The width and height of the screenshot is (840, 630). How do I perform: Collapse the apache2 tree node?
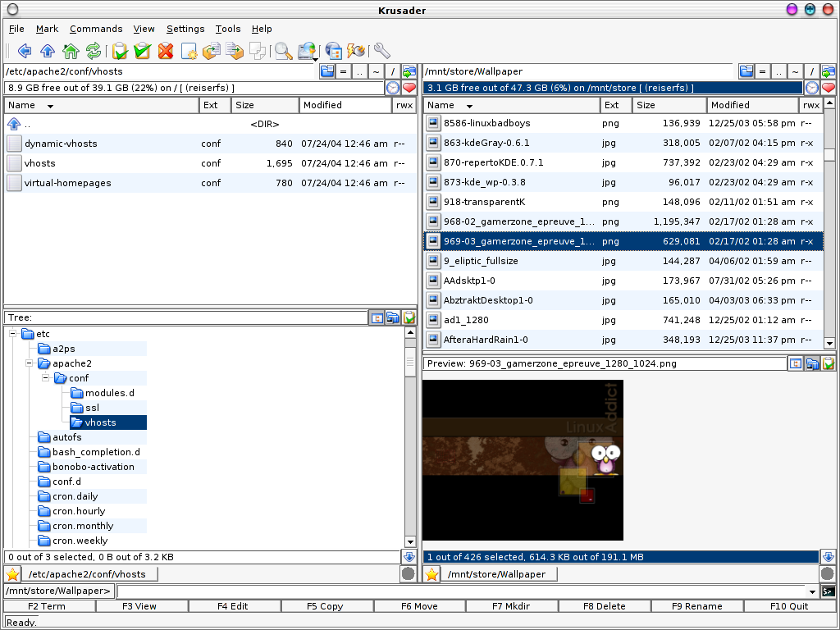point(30,363)
